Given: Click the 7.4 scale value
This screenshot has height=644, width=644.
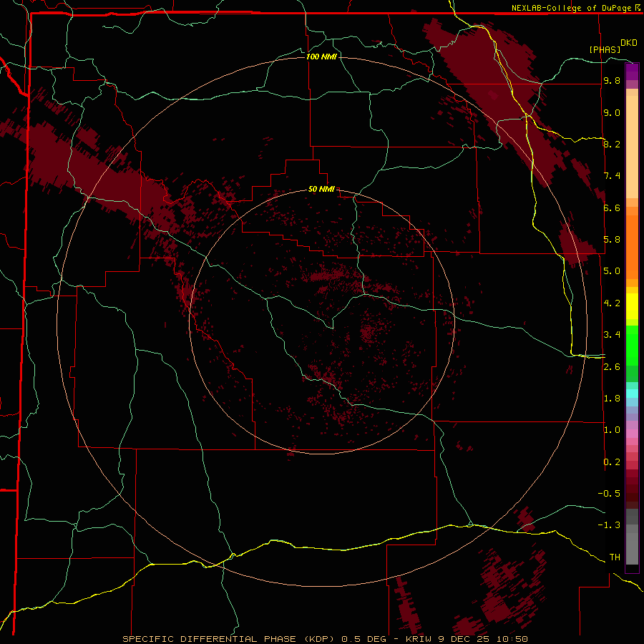Looking at the screenshot, I should pyautogui.click(x=612, y=176).
